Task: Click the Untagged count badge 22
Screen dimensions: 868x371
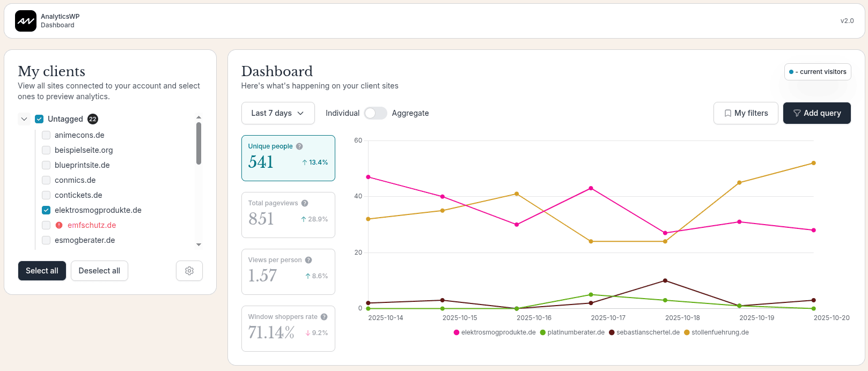Action: point(93,119)
